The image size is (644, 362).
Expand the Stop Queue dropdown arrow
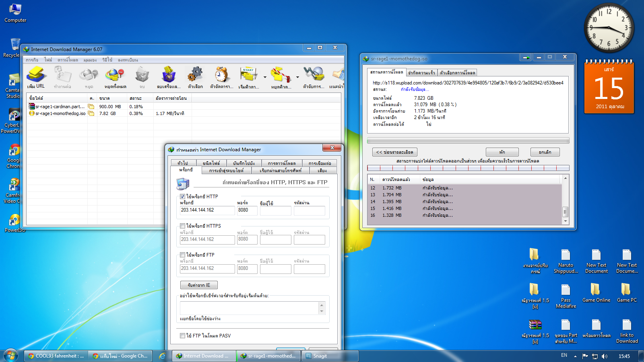pos(297,77)
